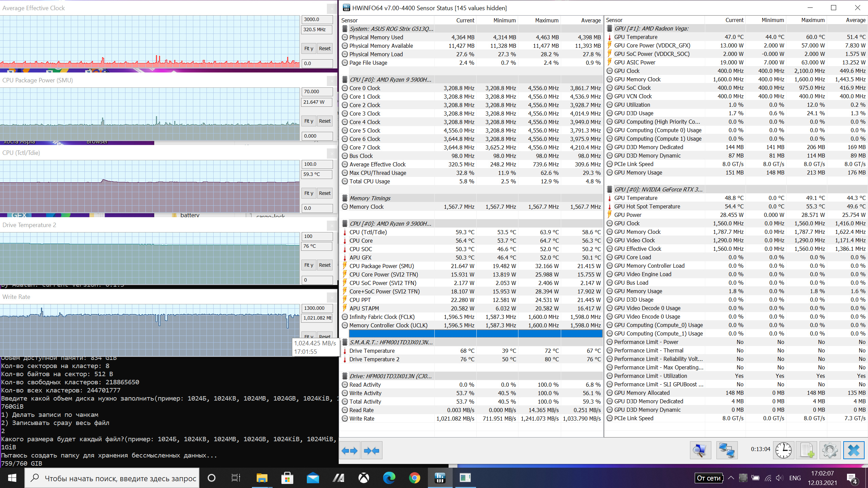Click the Cortana circle icon
The image size is (868, 488).
click(211, 478)
